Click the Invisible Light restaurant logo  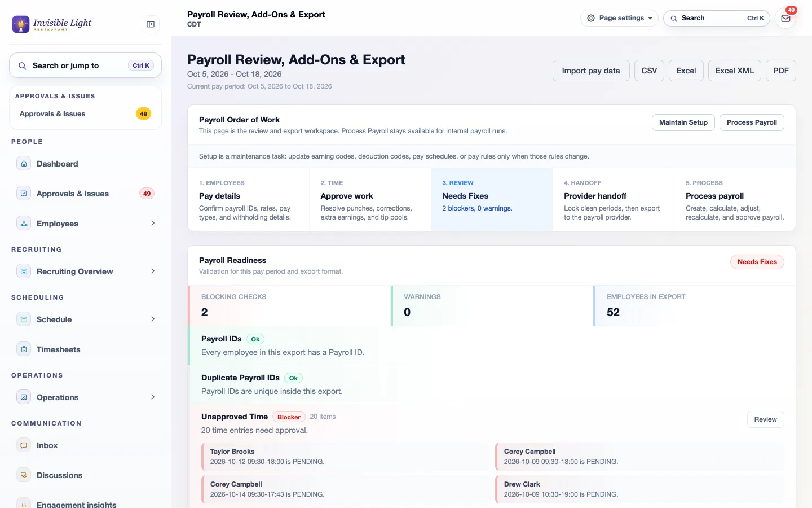(x=52, y=24)
